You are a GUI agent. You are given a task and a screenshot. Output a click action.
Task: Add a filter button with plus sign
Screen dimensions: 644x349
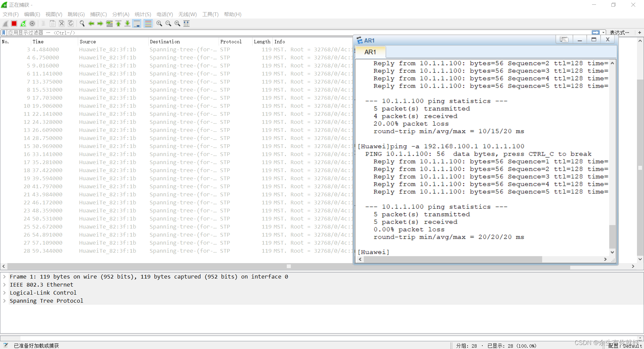[x=640, y=33]
